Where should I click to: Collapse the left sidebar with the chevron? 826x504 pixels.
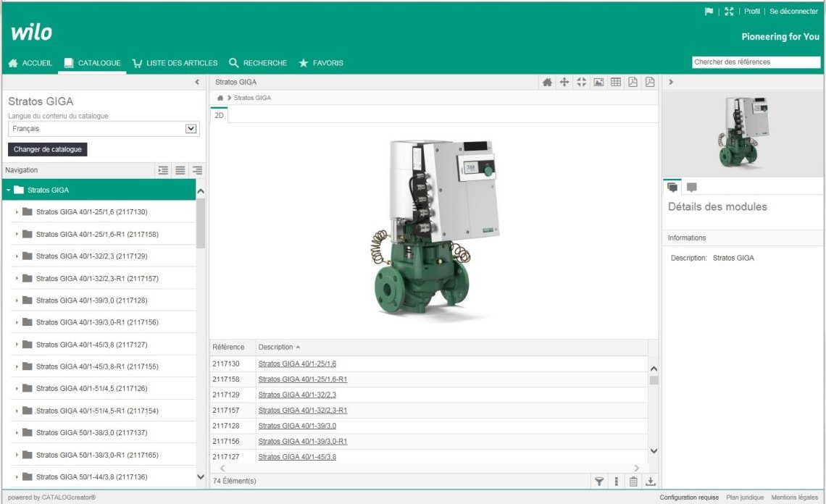point(197,82)
